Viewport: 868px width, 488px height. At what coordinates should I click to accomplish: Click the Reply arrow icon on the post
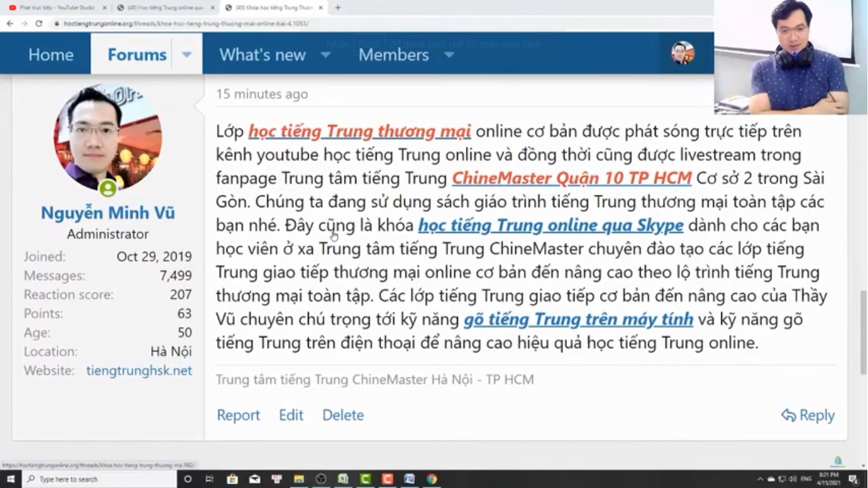[788, 416]
